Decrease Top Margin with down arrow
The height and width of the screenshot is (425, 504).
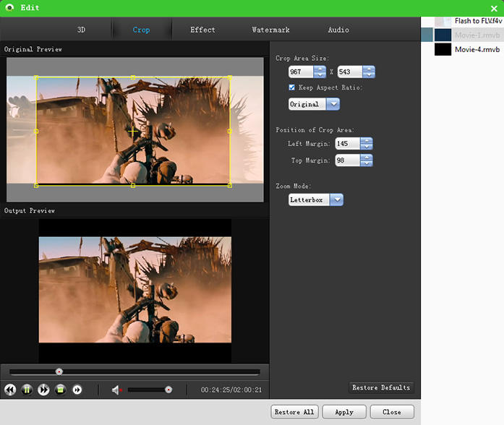pyautogui.click(x=367, y=163)
